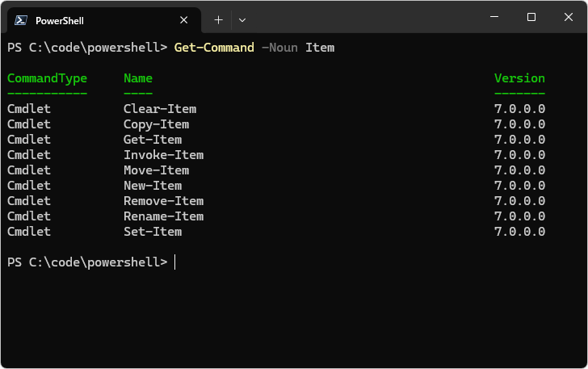Click the Set-Item row name

coord(153,232)
